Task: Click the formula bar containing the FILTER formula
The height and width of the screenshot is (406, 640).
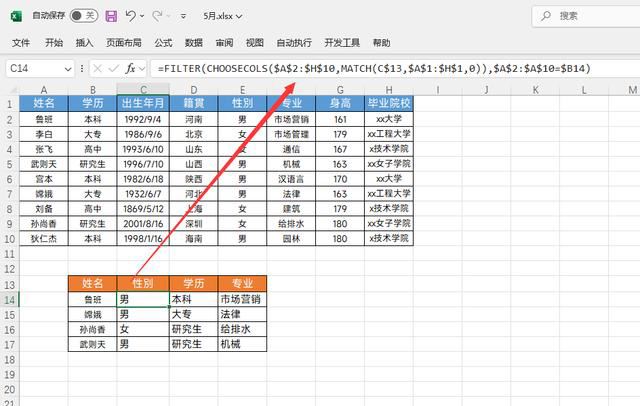Action: pyautogui.click(x=394, y=69)
